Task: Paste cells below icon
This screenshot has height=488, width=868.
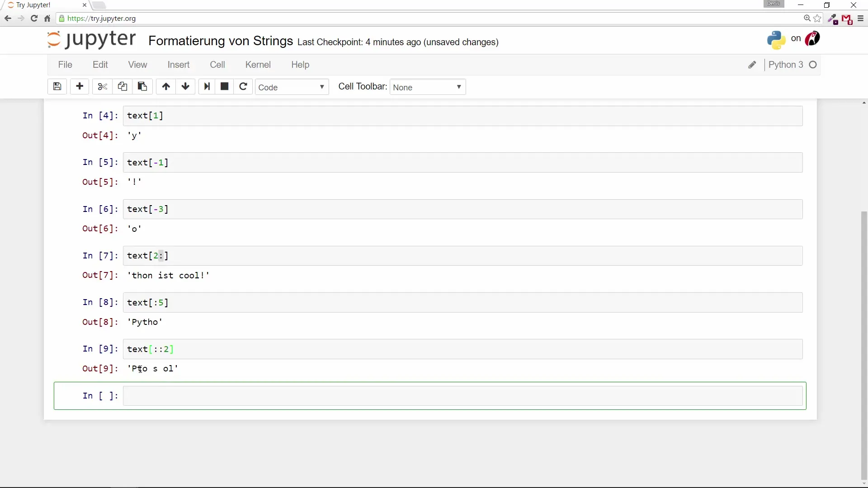Action: pyautogui.click(x=142, y=87)
